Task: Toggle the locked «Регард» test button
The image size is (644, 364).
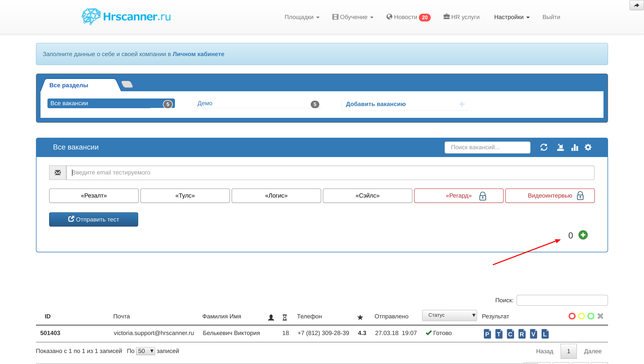Action: [459, 196]
